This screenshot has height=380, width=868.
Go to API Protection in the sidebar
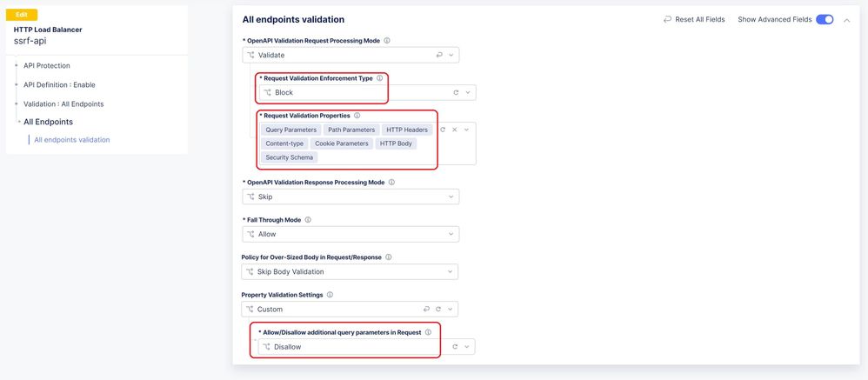click(47, 65)
